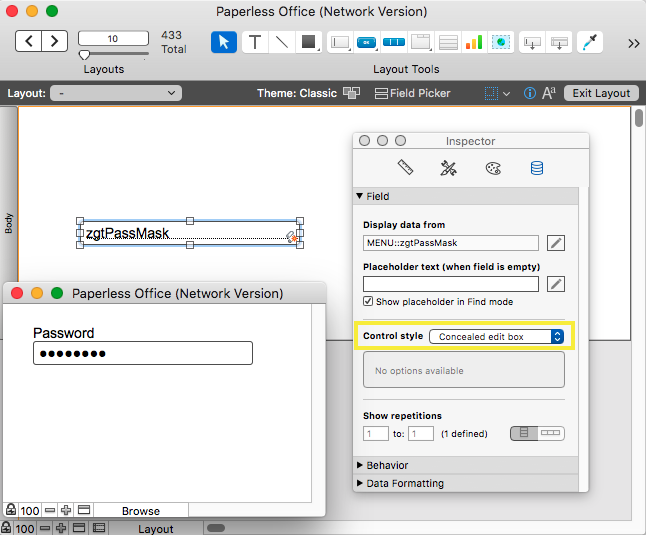The image size is (646, 535).
Task: Click the Browse window lock zoom icon
Action: pos(11,510)
